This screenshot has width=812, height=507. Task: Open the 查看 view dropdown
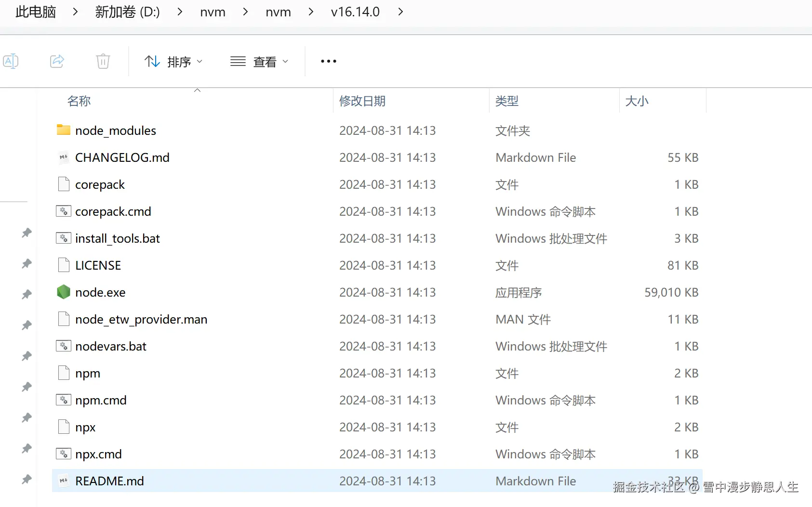click(259, 62)
